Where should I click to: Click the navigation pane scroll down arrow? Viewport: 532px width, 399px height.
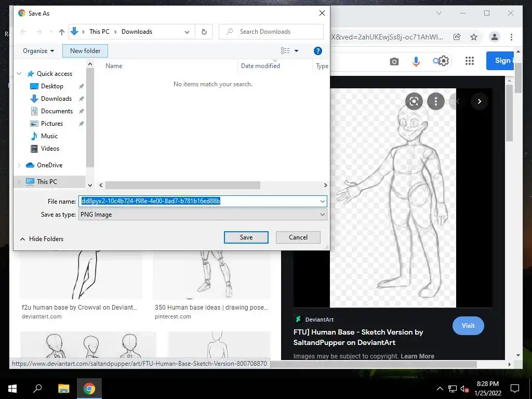(90, 185)
